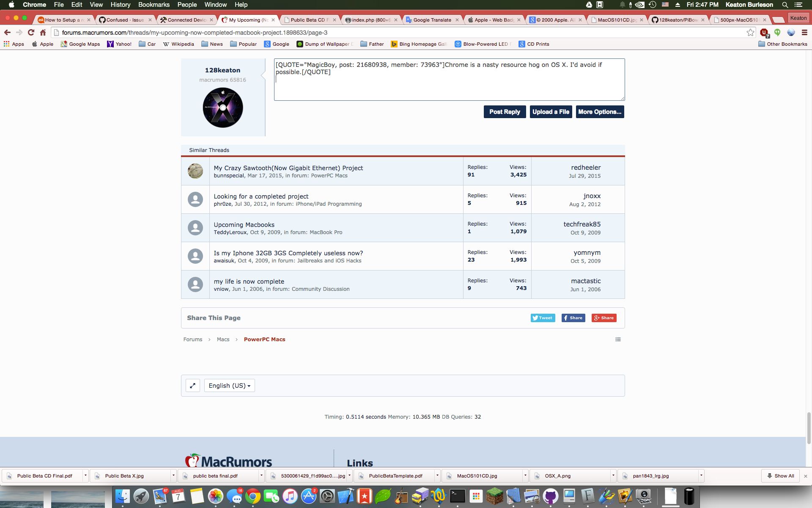Expand Public Beta CD Final.pdf download menu
The image size is (812, 508).
(x=85, y=476)
